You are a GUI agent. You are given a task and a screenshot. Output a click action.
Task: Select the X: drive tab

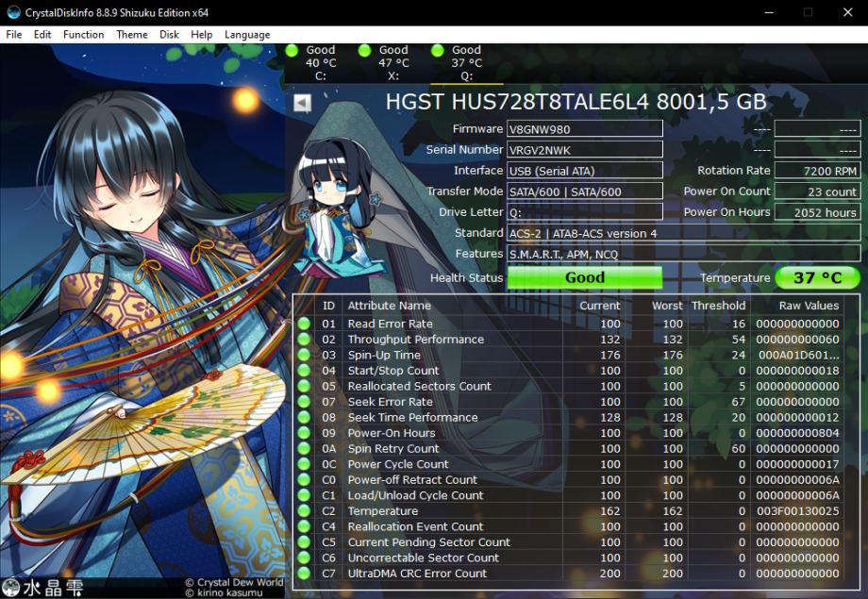[393, 63]
